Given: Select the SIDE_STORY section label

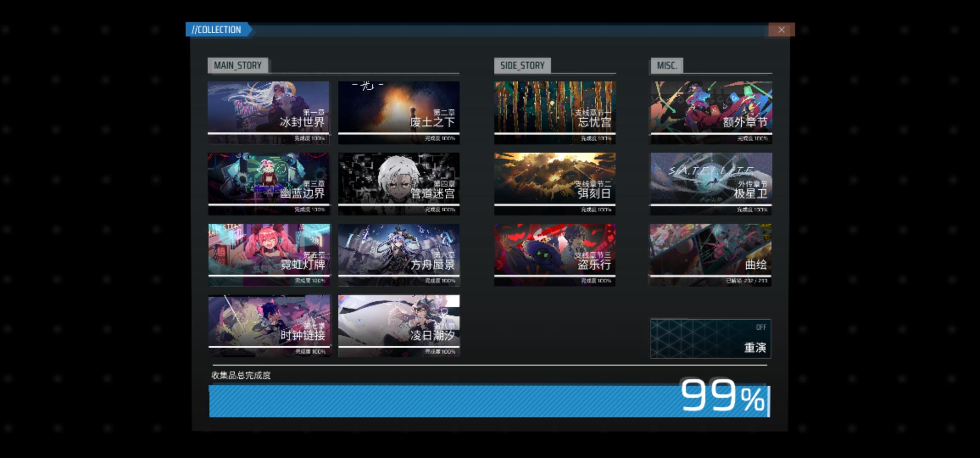Looking at the screenshot, I should [x=522, y=65].
